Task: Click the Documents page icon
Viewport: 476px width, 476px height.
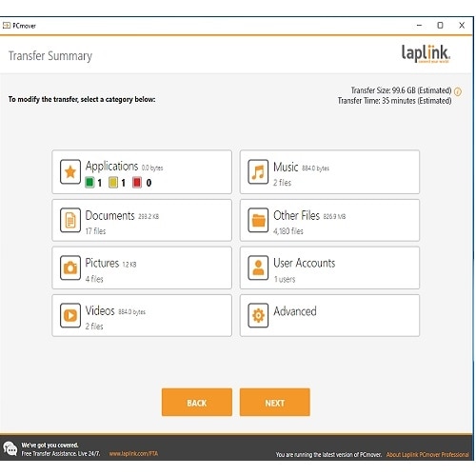Action: 70,220
